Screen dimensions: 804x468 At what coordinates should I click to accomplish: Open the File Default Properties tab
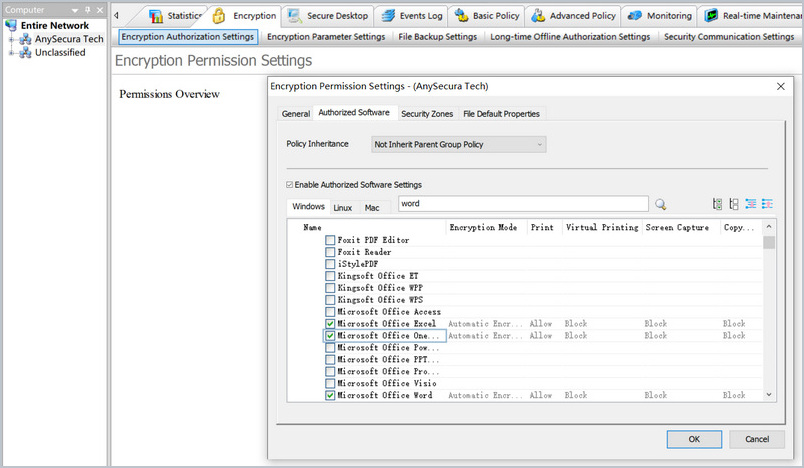(x=501, y=114)
